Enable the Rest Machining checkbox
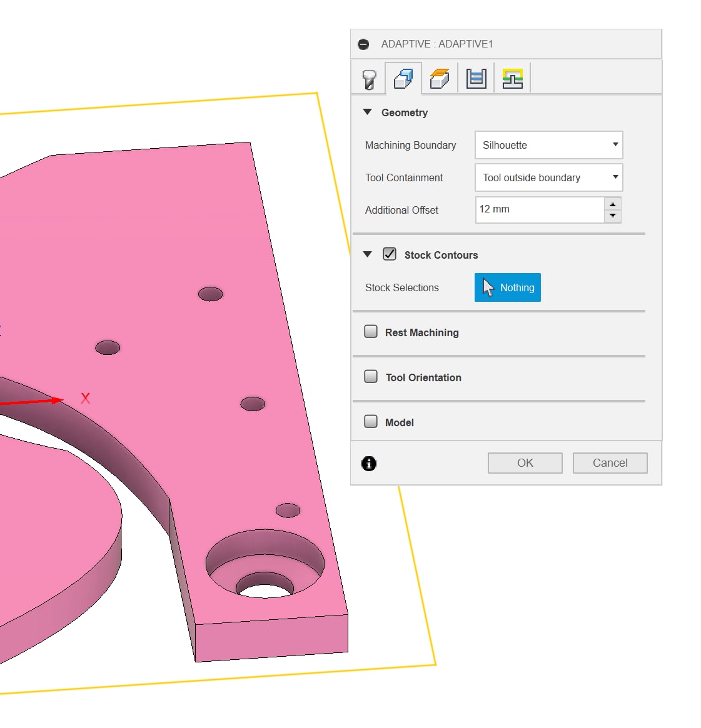This screenshot has width=701, height=728. [x=371, y=331]
